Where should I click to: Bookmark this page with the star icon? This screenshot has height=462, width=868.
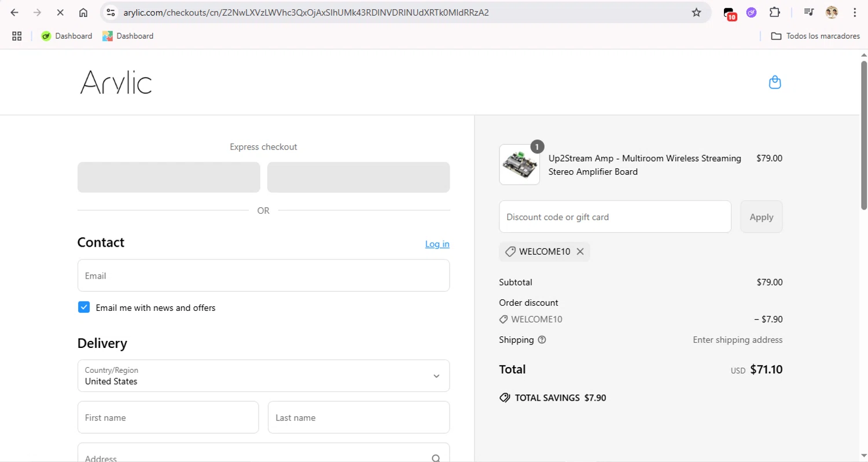pyautogui.click(x=696, y=12)
